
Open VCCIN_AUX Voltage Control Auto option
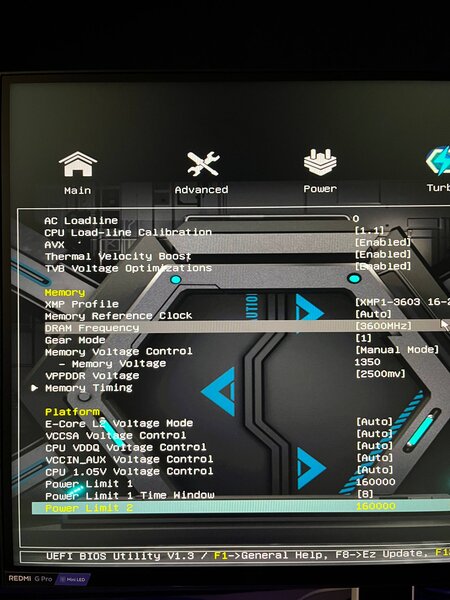[375, 458]
